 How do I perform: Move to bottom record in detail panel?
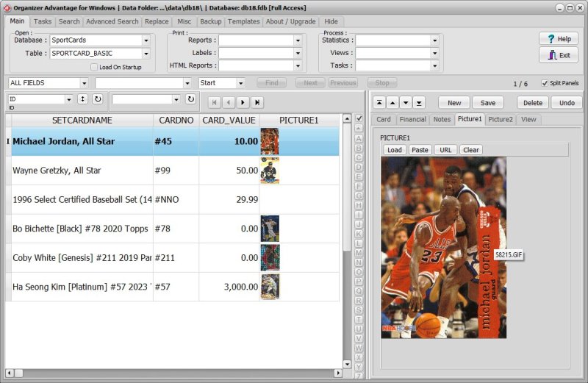coord(419,102)
